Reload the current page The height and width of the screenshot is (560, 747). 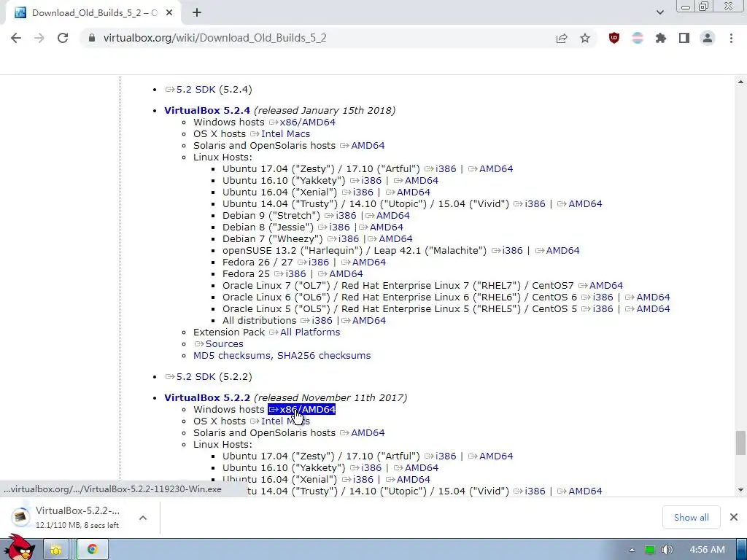[x=63, y=38]
